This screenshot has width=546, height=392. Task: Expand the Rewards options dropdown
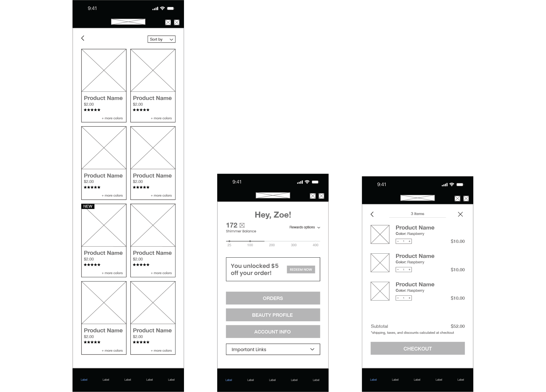(x=304, y=227)
